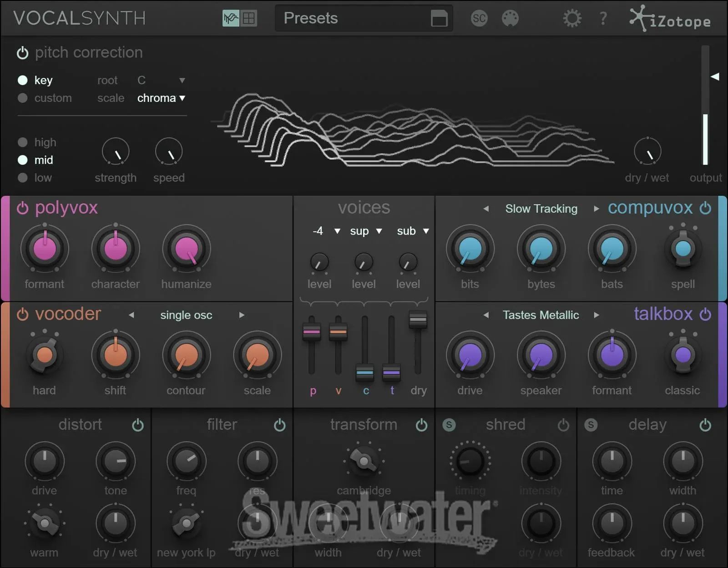Toggle the talkbox module power button

[x=705, y=314]
